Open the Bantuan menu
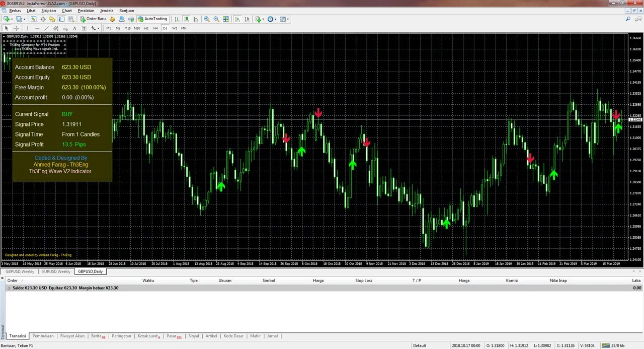Screen dimensions: 644x349 126,11
